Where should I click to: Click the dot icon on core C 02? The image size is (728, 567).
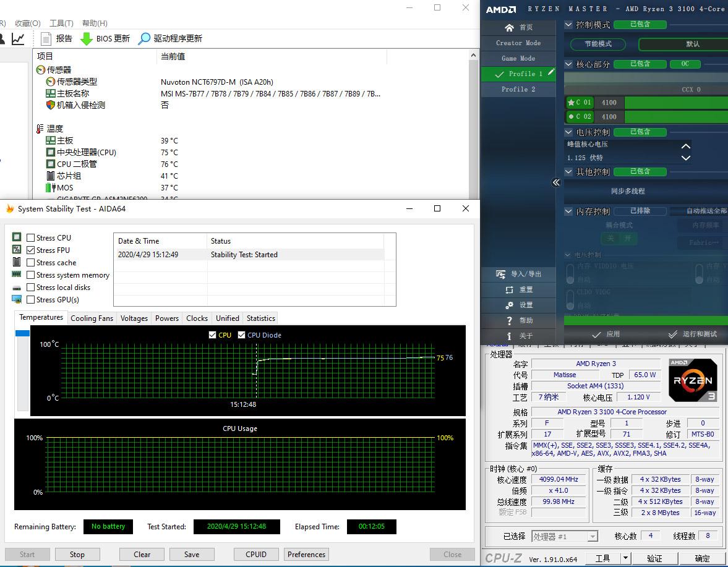click(571, 116)
